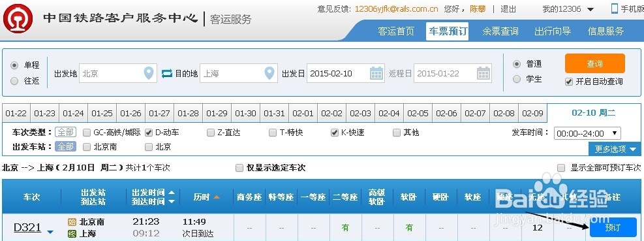Check the T-特快 train type
Viewport: 644px width, 241px height.
click(273, 133)
